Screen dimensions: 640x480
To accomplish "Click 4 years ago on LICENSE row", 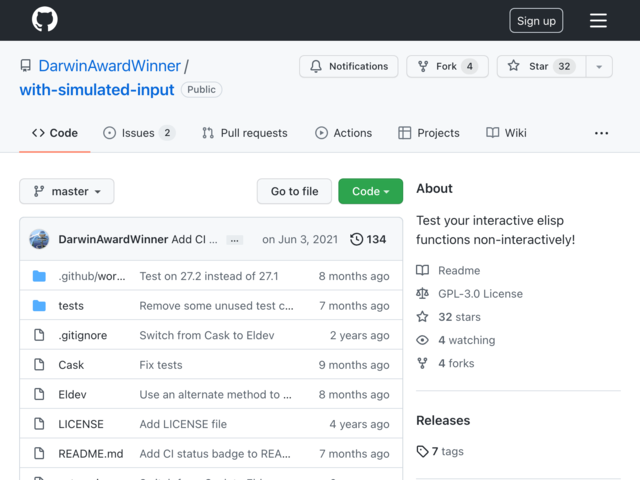I will tap(359, 424).
